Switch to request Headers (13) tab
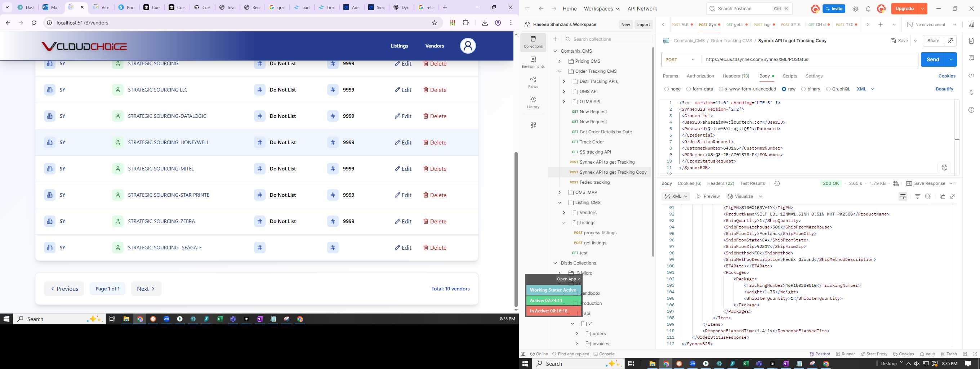This screenshot has width=980, height=369. [736, 76]
